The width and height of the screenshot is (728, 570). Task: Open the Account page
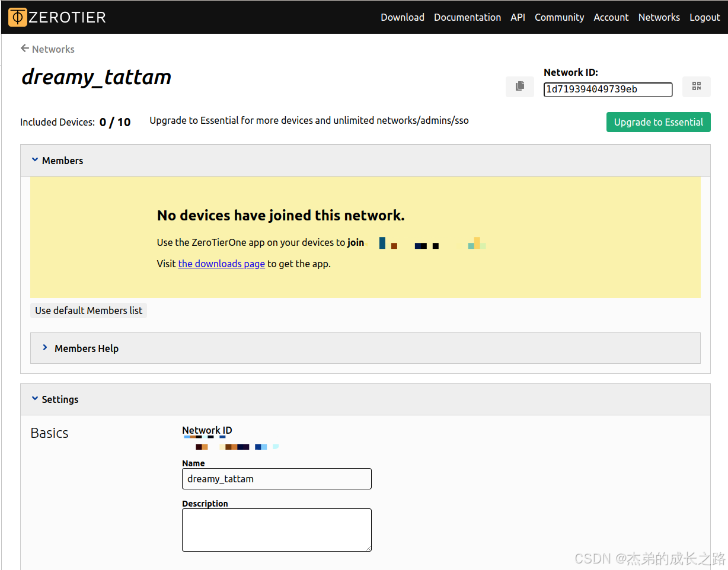[x=611, y=17]
